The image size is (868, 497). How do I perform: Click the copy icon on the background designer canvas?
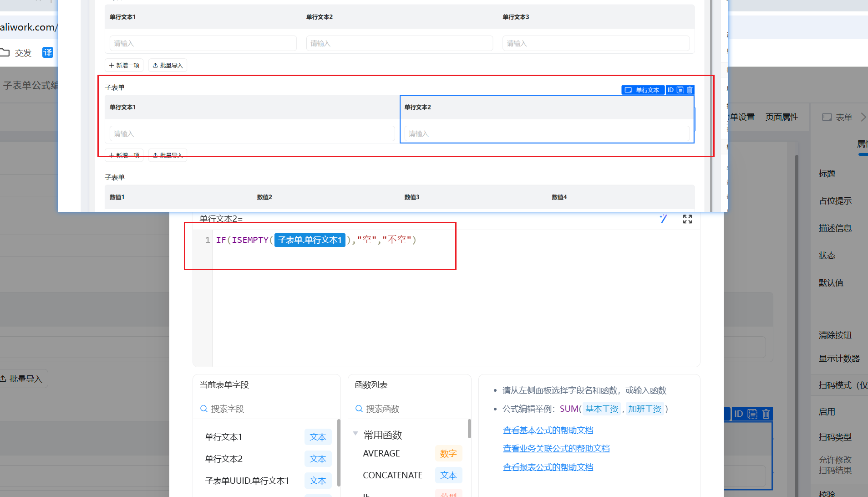(x=752, y=414)
